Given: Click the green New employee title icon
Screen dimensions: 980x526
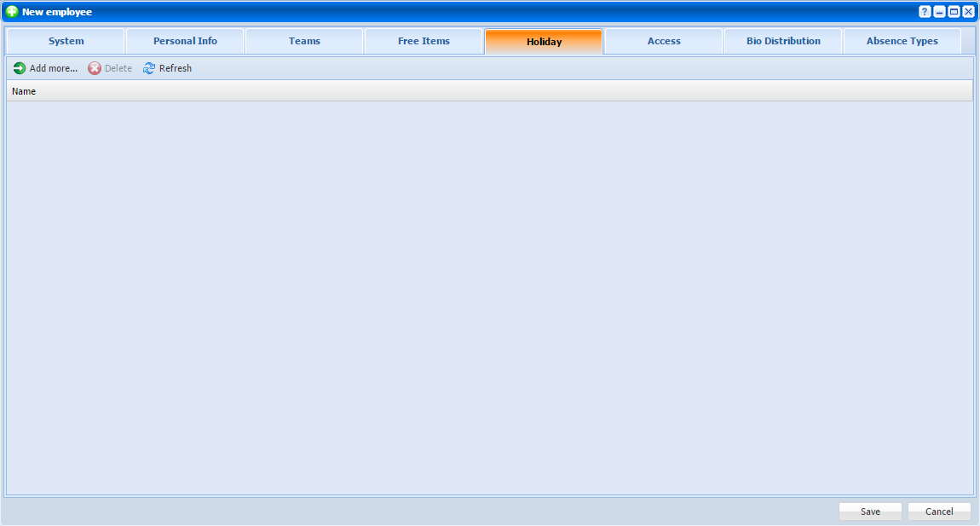Looking at the screenshot, I should click(12, 12).
